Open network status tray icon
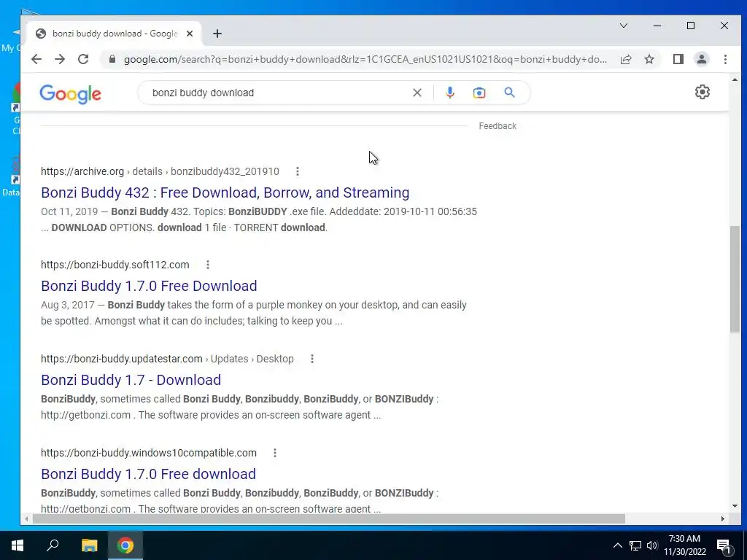Screen dimensions: 747x560 635,545
